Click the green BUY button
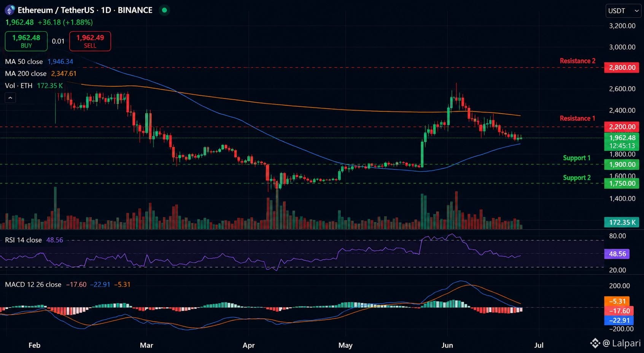Screen dimensions: 644x353 click(x=26, y=41)
